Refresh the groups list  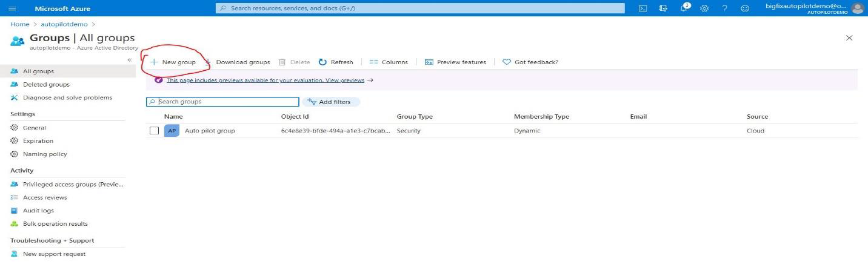(336, 62)
